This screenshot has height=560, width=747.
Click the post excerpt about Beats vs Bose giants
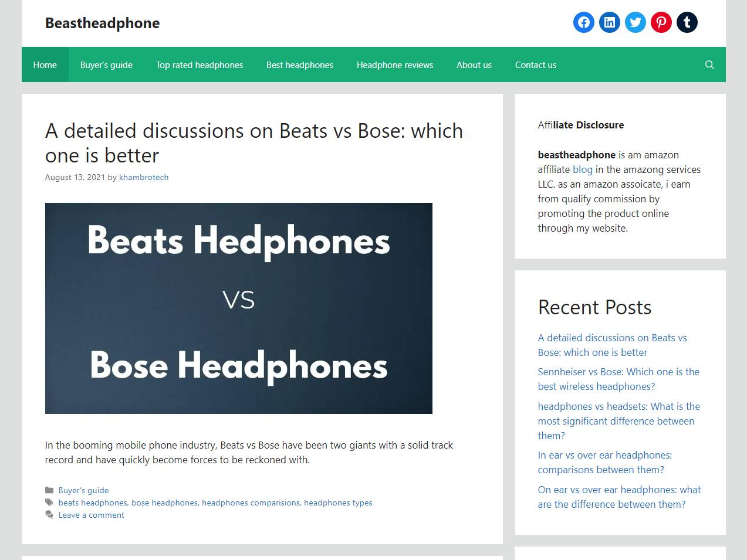pos(249,452)
